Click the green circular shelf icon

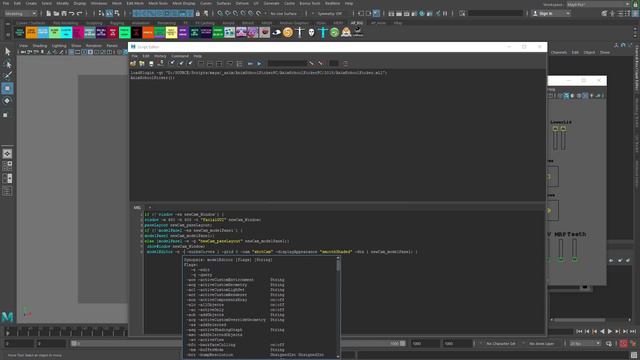[x=334, y=32]
